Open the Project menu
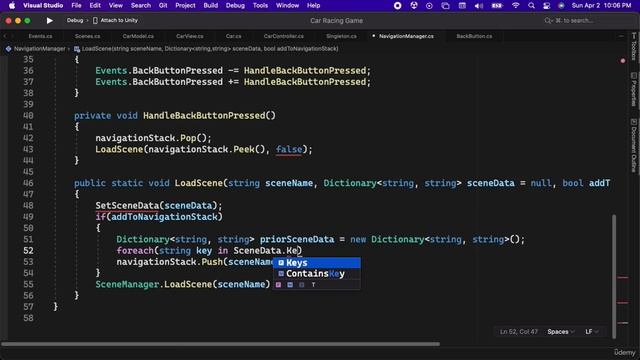 point(185,6)
